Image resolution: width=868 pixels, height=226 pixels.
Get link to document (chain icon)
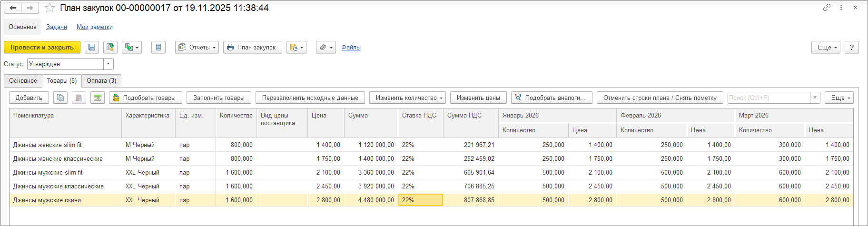pos(827,8)
